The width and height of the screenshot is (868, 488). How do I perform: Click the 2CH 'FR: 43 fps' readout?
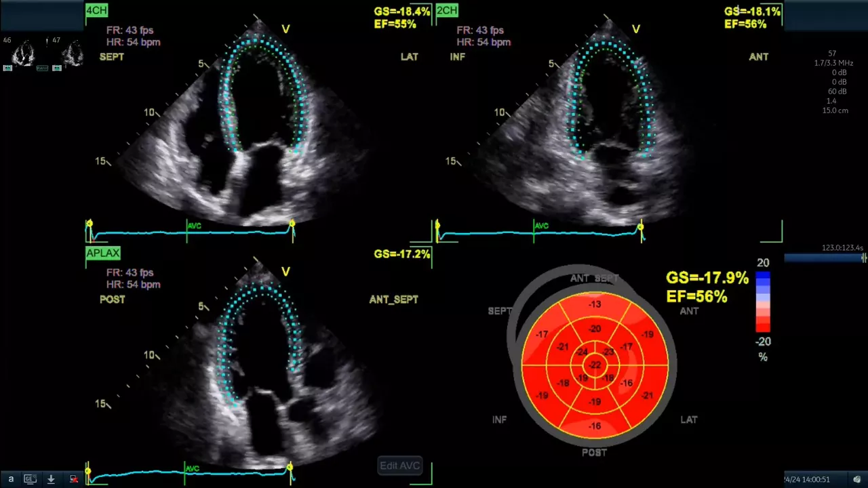[480, 30]
